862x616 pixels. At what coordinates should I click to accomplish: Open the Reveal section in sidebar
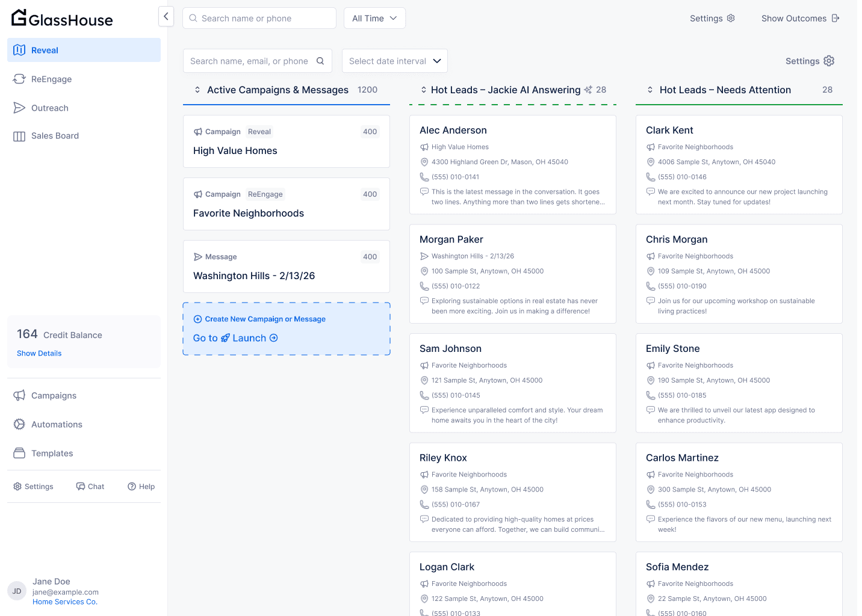[x=84, y=50]
